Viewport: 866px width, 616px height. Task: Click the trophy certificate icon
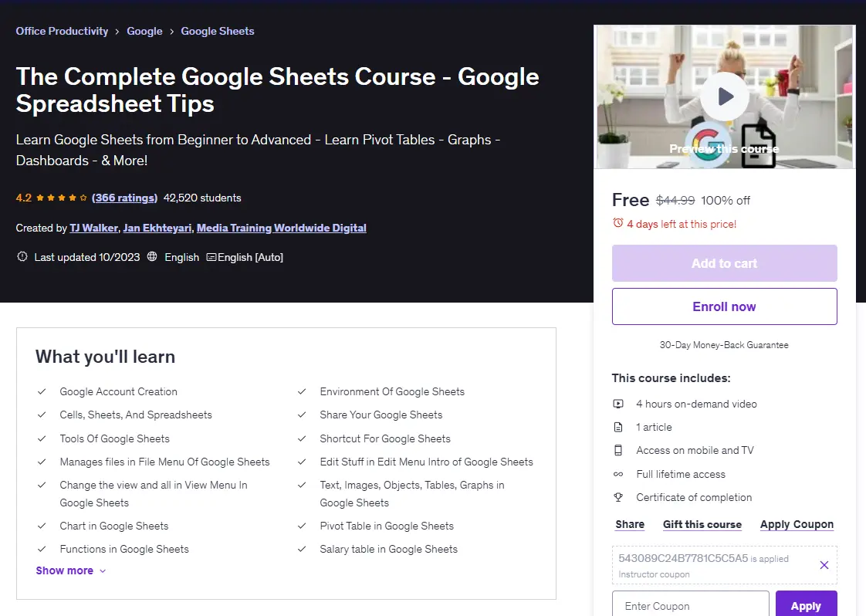618,497
